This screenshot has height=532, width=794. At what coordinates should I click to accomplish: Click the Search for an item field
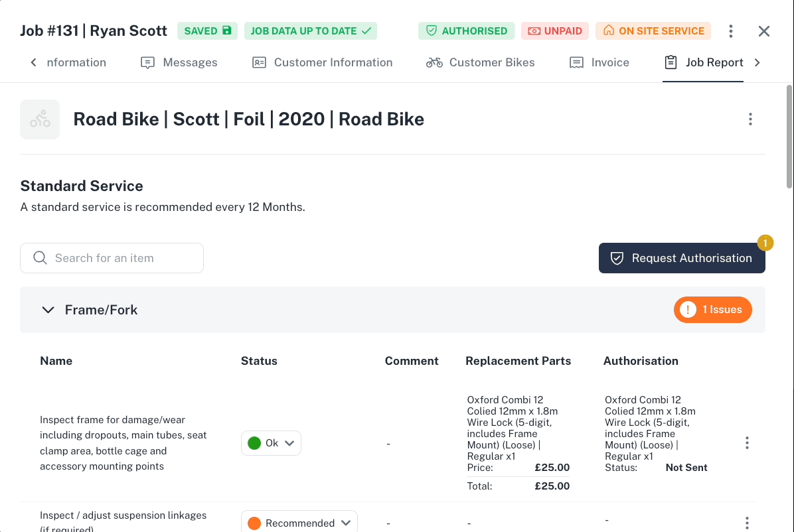(112, 257)
